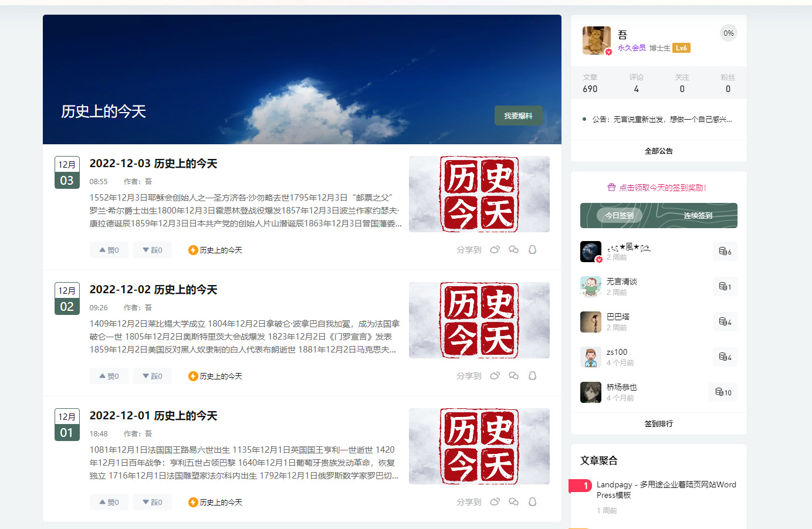Expand all announcements via 全部公告
This screenshot has width=812, height=529.
[658, 151]
